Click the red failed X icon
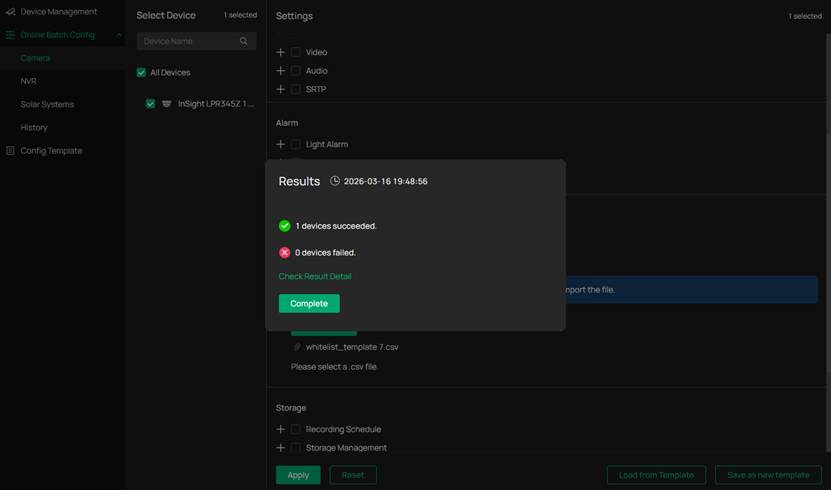 click(x=285, y=253)
